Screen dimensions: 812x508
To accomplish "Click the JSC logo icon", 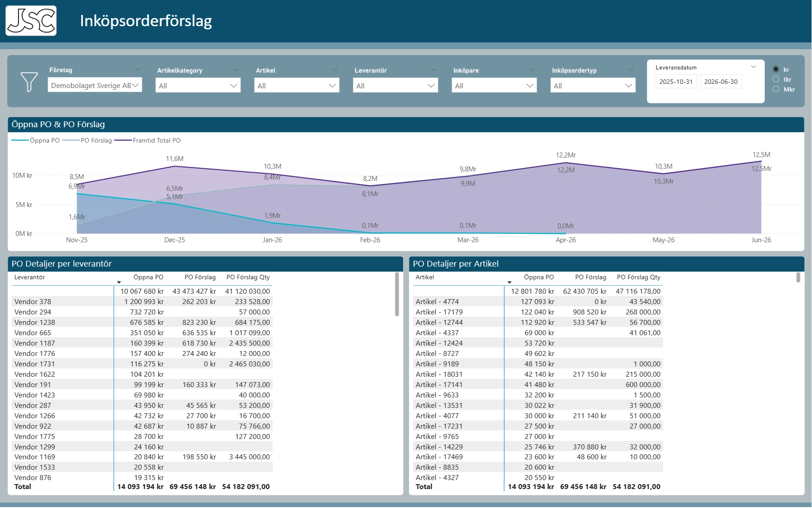I will [31, 21].
